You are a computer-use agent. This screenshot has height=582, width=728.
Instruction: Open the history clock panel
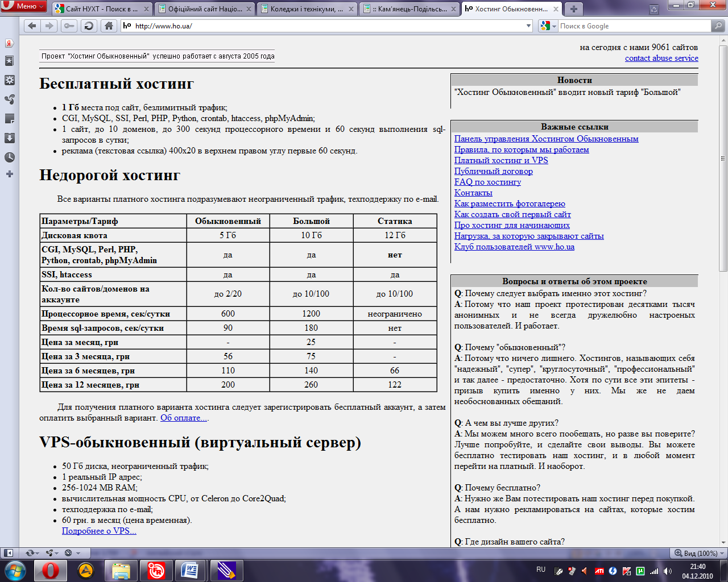(x=9, y=157)
